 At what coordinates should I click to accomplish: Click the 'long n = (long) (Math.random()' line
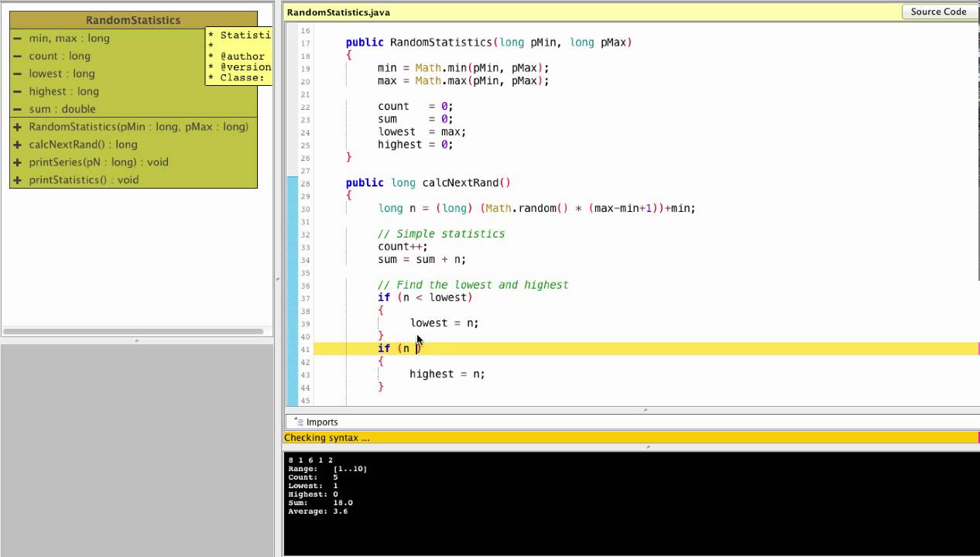[536, 208]
